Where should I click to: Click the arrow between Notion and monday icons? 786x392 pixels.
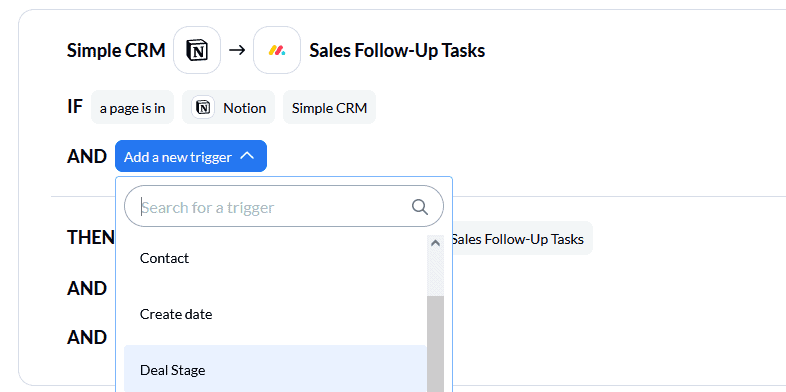tap(237, 50)
